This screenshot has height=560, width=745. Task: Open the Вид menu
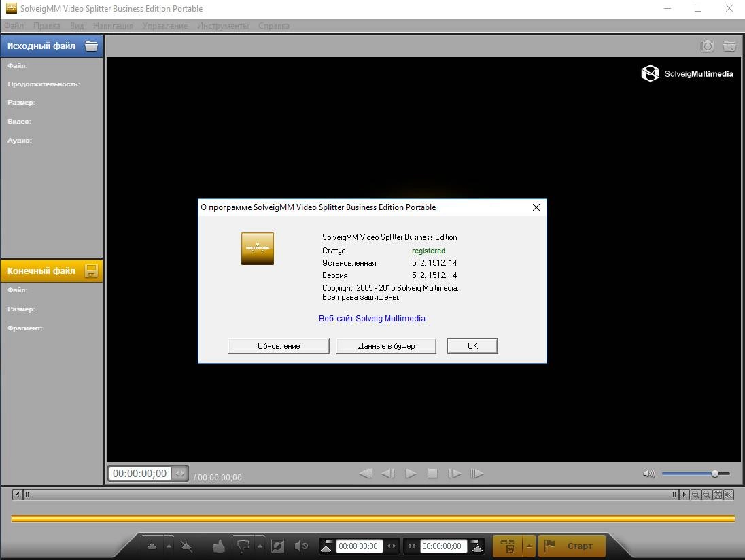77,26
